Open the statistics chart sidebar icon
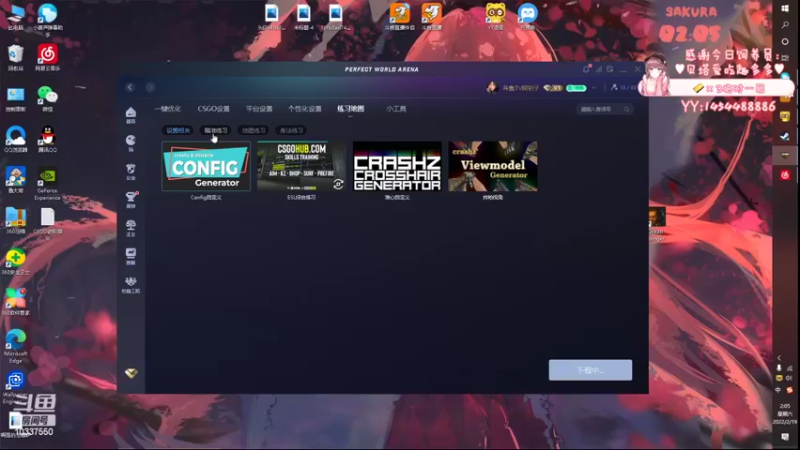 131,256
